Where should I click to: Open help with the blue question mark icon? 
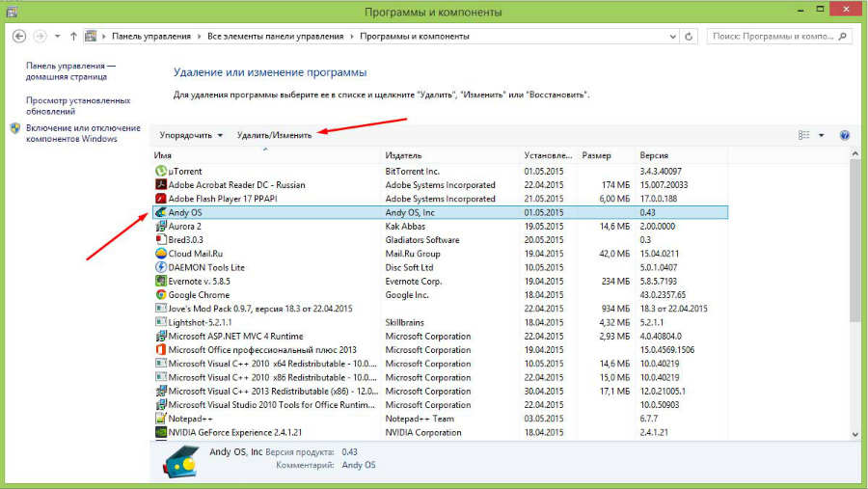point(845,136)
